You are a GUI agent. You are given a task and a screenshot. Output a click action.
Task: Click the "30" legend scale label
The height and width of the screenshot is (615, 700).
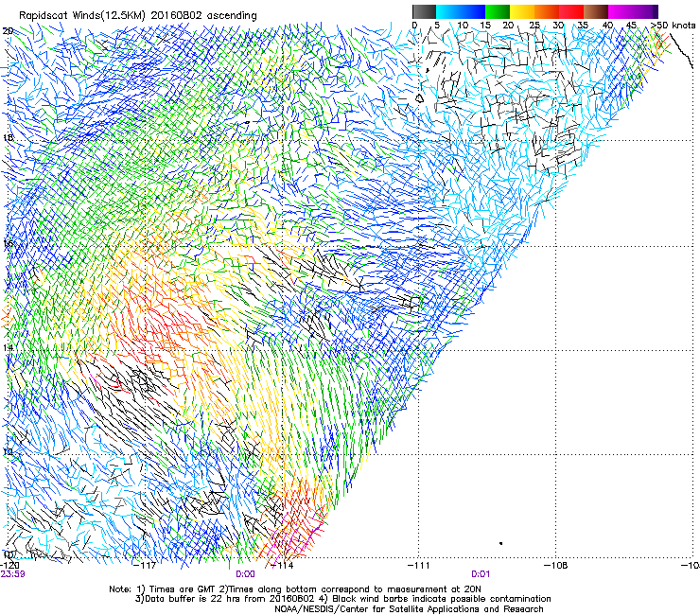point(558,26)
